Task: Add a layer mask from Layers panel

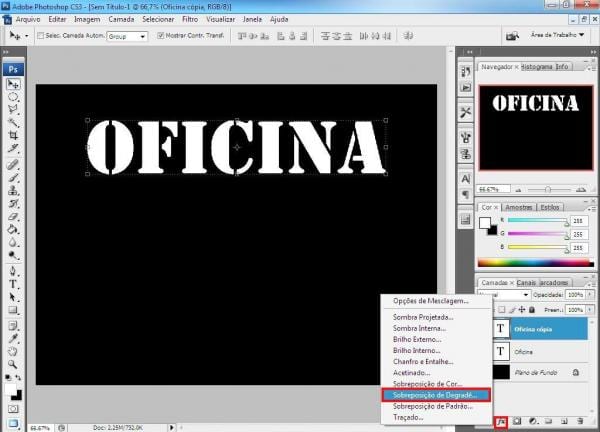Action: coord(517,421)
